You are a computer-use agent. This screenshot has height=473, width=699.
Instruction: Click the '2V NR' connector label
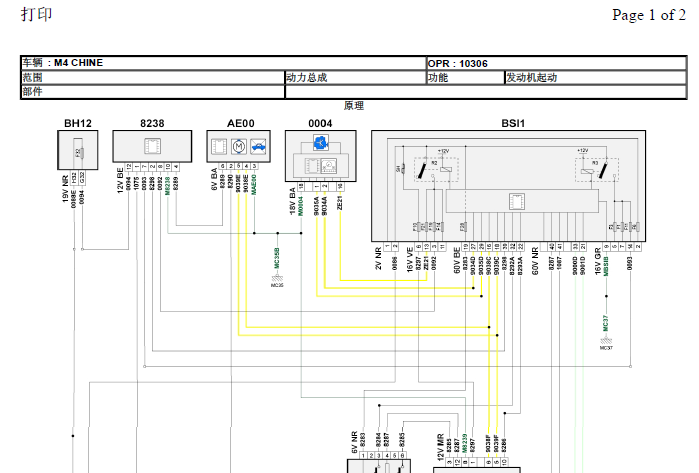click(378, 259)
